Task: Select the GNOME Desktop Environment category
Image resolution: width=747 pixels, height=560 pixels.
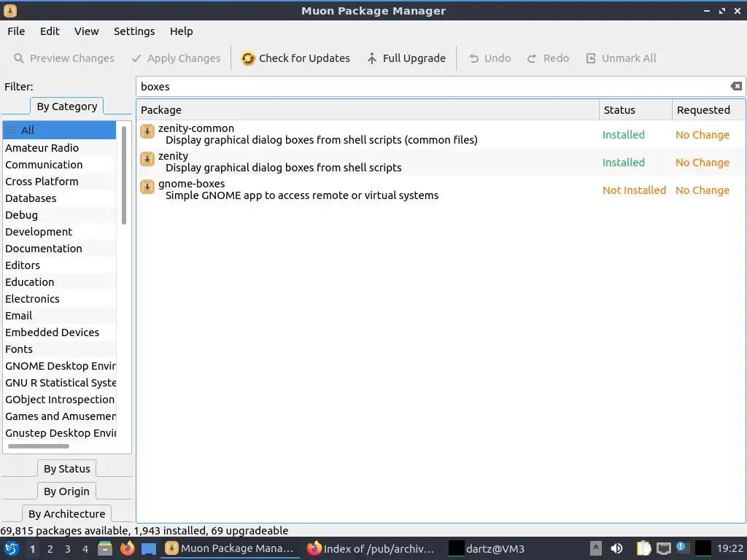Action: point(59,366)
